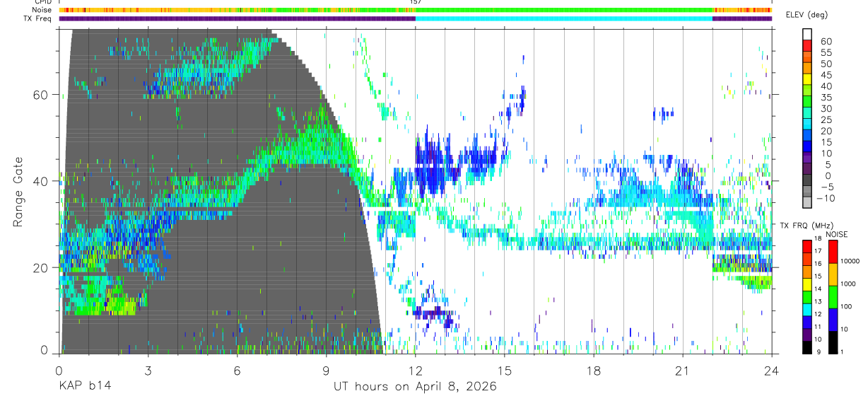This screenshot has height=401, width=868.
Task: Select the 'TX FRQ (MHz)' legend title
Action: pyautogui.click(x=808, y=225)
